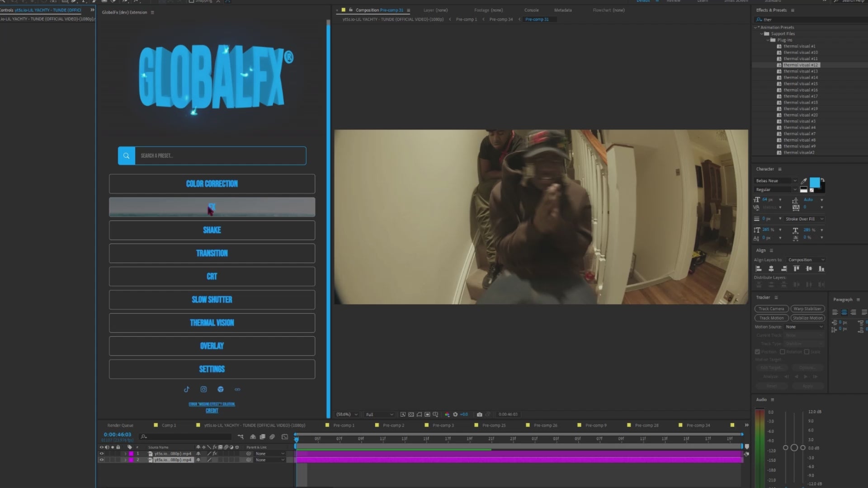Swap fill and stroke colors arrow
The width and height of the screenshot is (868, 488).
click(x=822, y=180)
